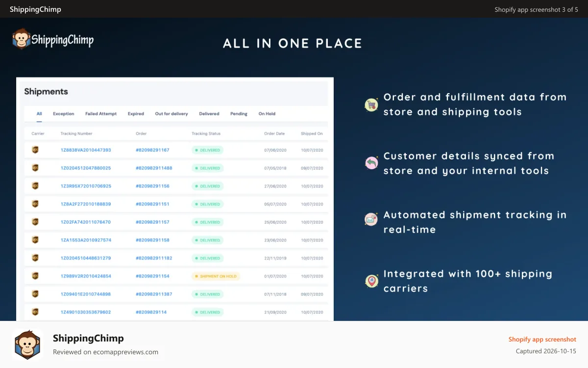Open order #82098291167
This screenshot has height=368, width=588.
pyautogui.click(x=152, y=150)
